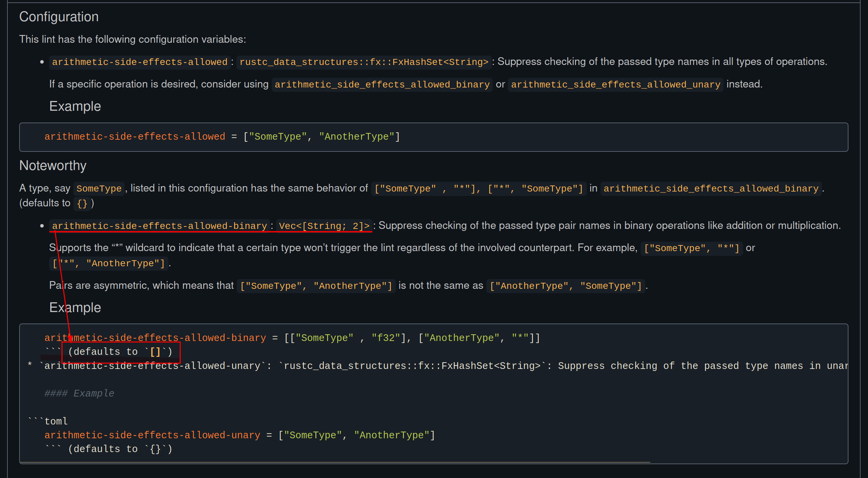Click the Configuration heading

[59, 17]
